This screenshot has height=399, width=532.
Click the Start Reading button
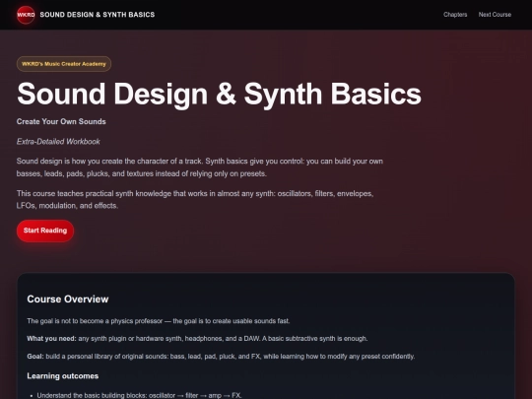pyautogui.click(x=45, y=231)
